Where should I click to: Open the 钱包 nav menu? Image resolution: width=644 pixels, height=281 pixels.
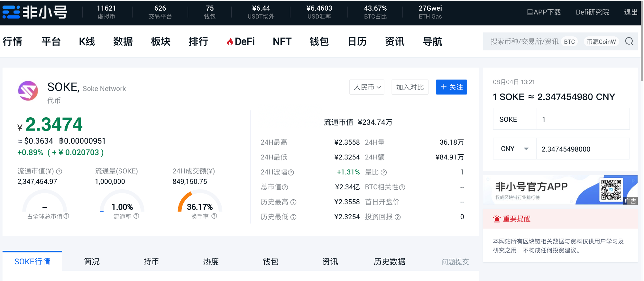tap(319, 41)
